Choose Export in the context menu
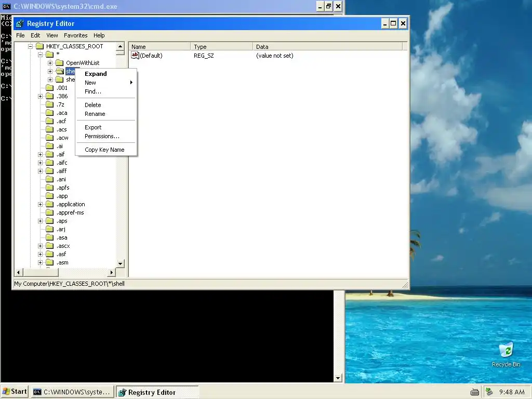532x399 pixels. click(x=106, y=127)
